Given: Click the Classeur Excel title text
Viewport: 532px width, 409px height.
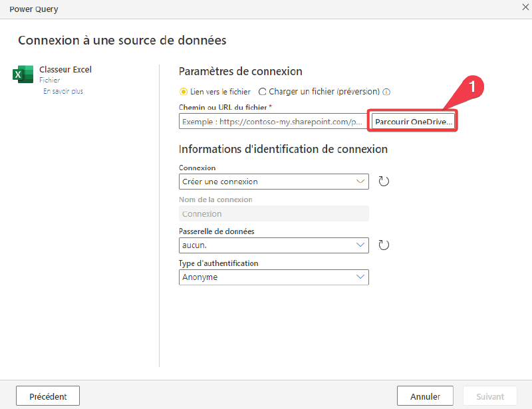Looking at the screenshot, I should point(65,69).
